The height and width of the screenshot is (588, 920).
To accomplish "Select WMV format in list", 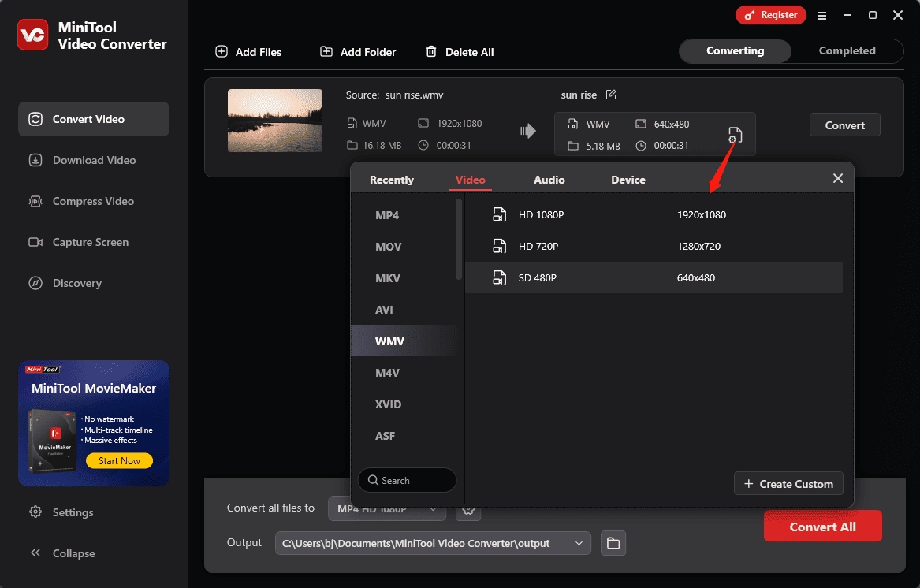I will 403,341.
